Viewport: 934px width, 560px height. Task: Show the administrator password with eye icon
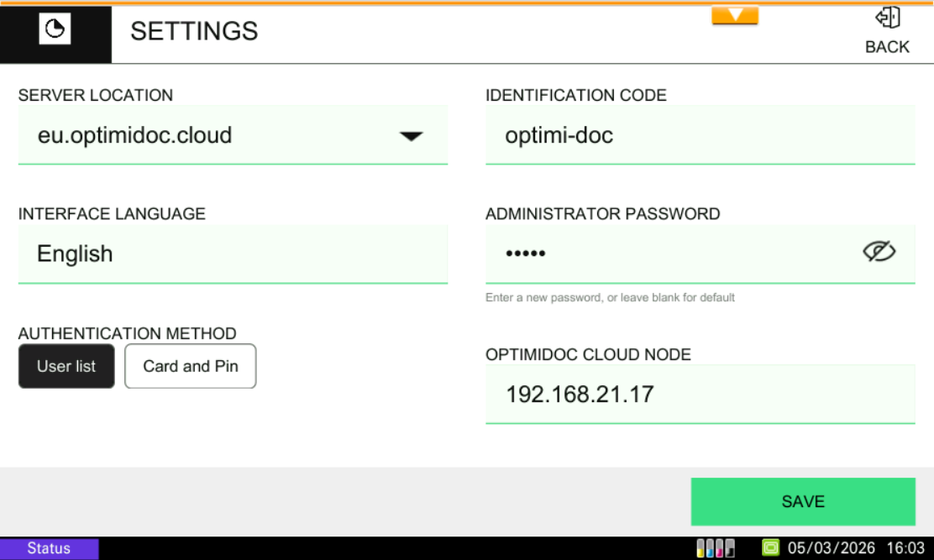pyautogui.click(x=879, y=252)
